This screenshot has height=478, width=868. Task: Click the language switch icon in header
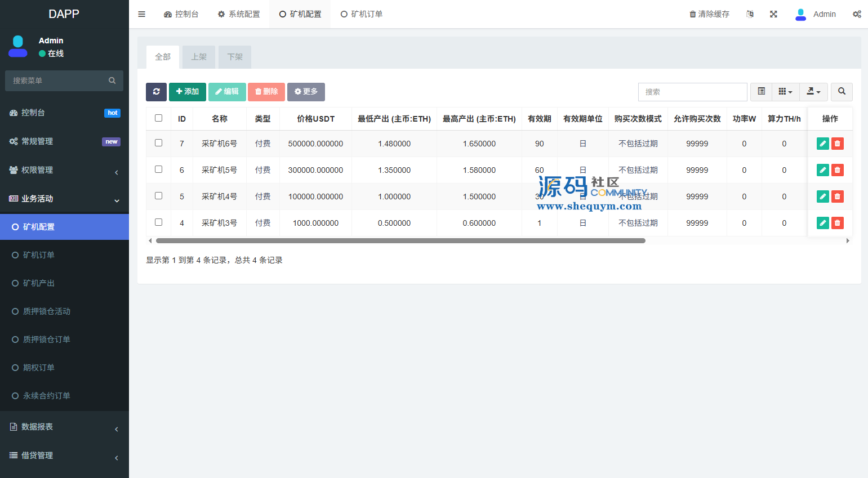tap(750, 14)
